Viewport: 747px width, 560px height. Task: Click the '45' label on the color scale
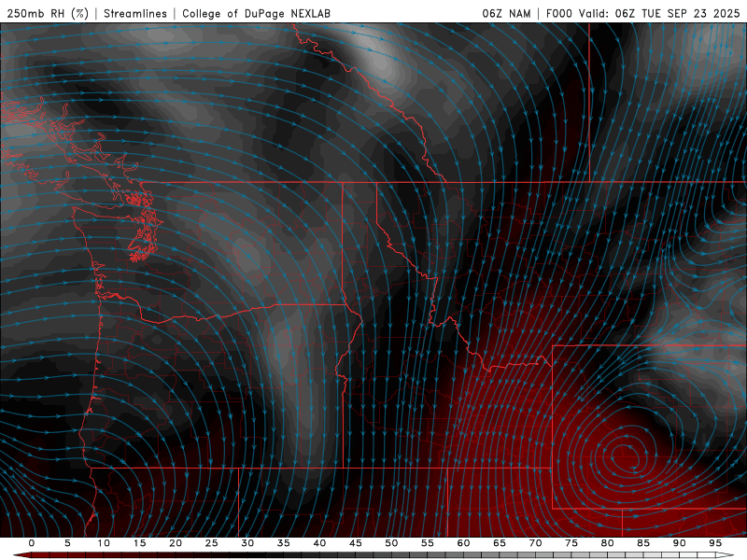click(356, 543)
